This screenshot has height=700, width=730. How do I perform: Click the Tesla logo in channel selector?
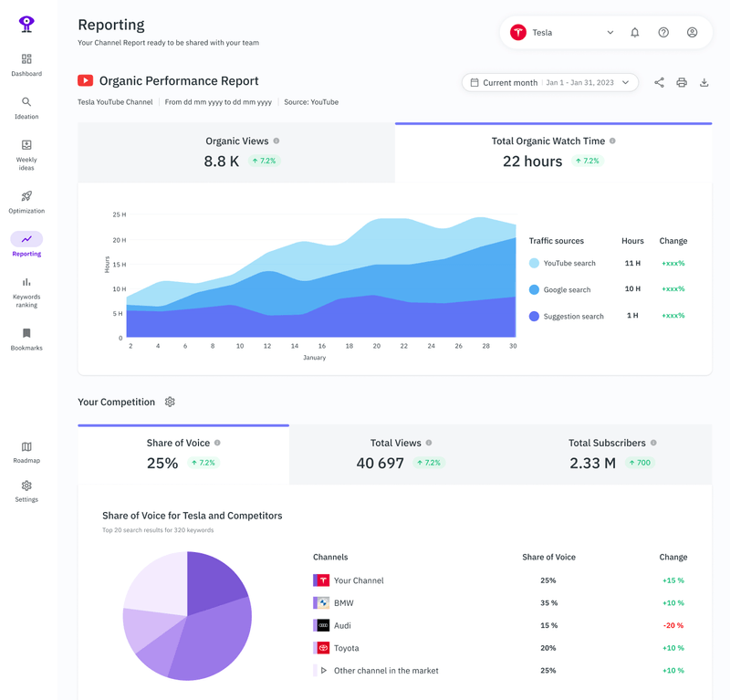click(518, 33)
